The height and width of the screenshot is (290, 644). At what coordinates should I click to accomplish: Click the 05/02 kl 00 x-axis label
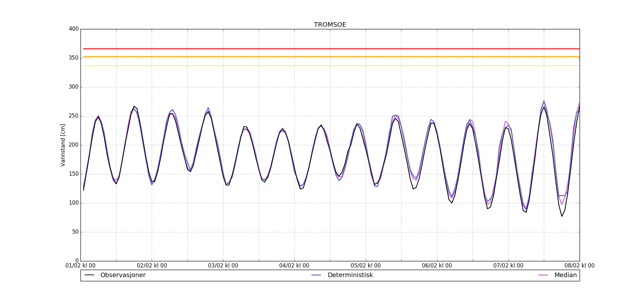[365, 266]
